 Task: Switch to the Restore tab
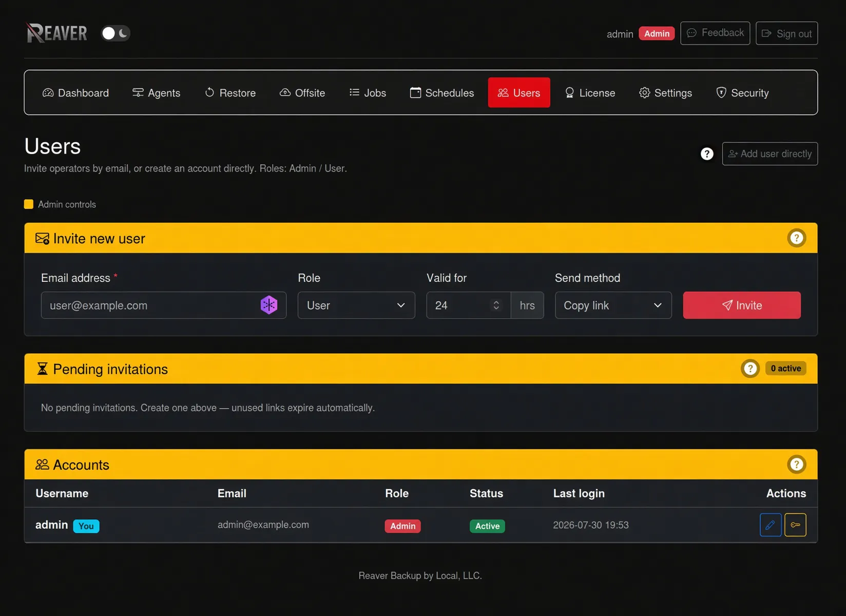pos(230,93)
